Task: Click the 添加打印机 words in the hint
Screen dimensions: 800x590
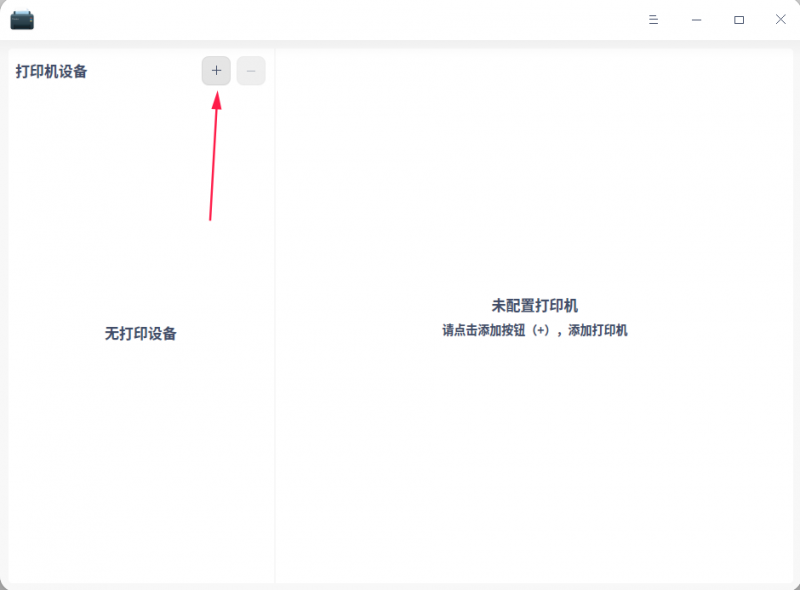Action: 598,331
